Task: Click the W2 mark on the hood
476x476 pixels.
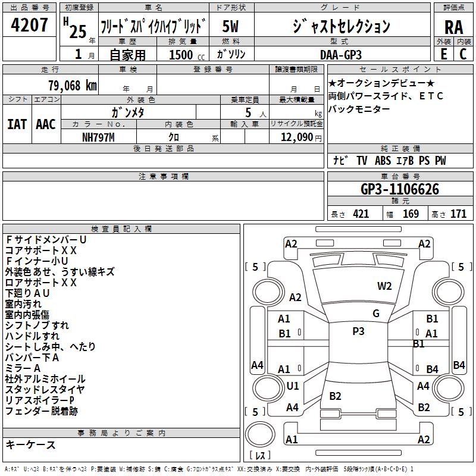Action: pyautogui.click(x=384, y=286)
